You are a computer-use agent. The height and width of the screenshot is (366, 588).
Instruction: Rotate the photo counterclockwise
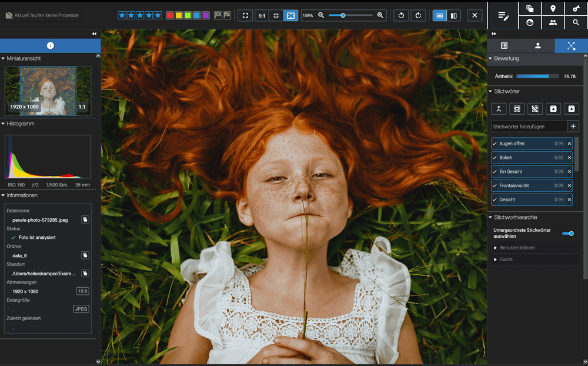[401, 15]
